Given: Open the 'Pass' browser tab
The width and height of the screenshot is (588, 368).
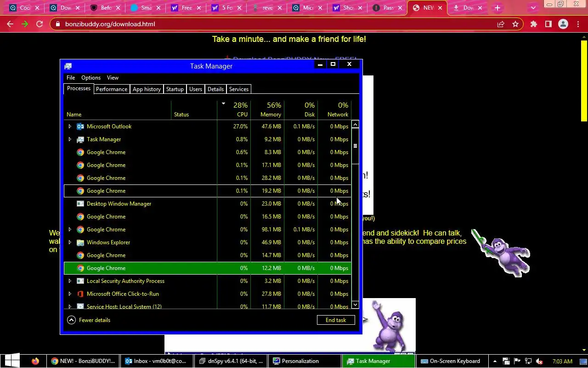Looking at the screenshot, I should (x=388, y=8).
